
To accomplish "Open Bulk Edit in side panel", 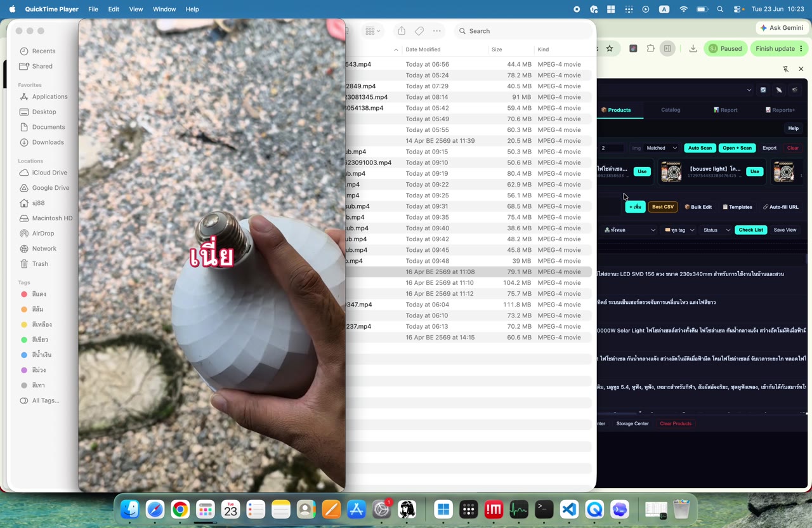I will (698, 207).
